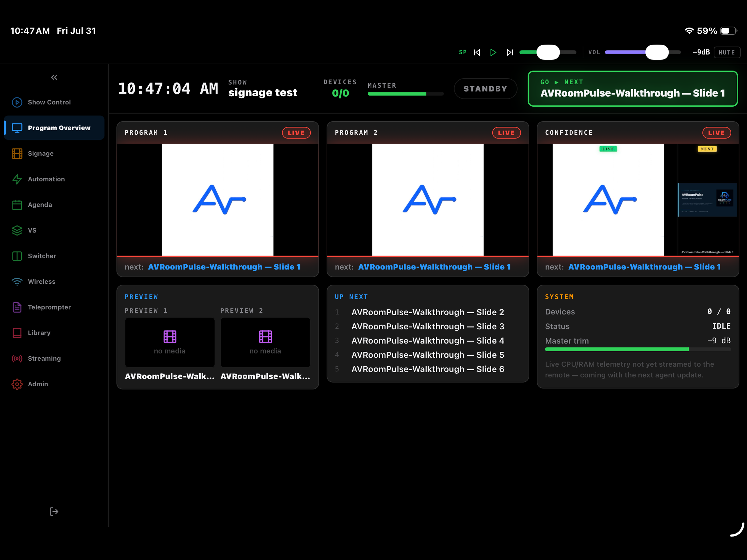Open the Automation lightning icon
The height and width of the screenshot is (560, 747).
click(17, 179)
